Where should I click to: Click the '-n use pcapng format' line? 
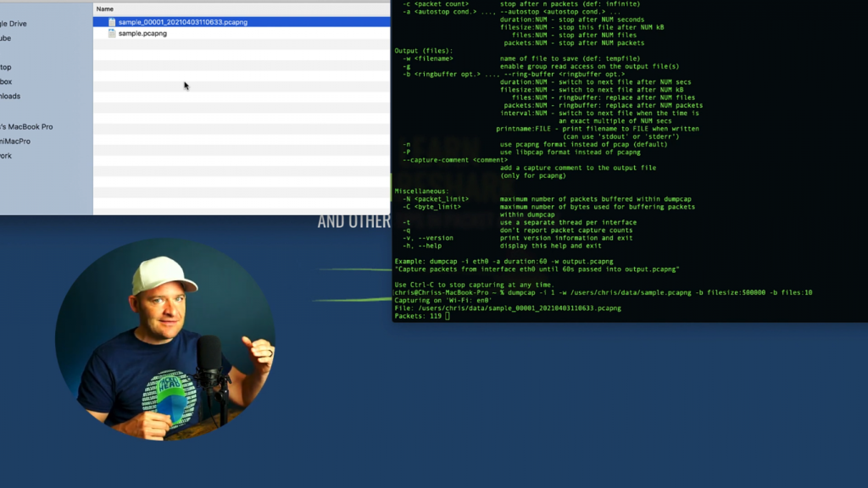click(x=535, y=144)
